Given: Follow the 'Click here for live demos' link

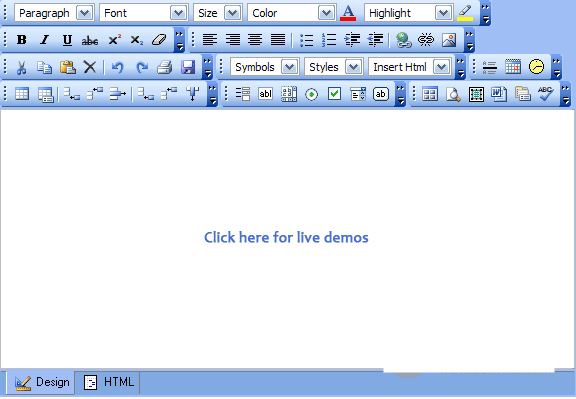Looking at the screenshot, I should click(286, 237).
